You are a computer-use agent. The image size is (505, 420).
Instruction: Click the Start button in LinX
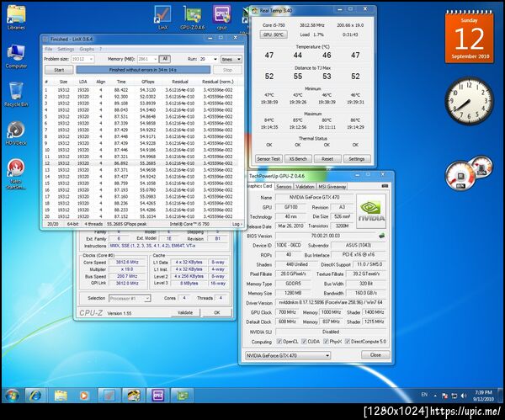click(x=59, y=70)
